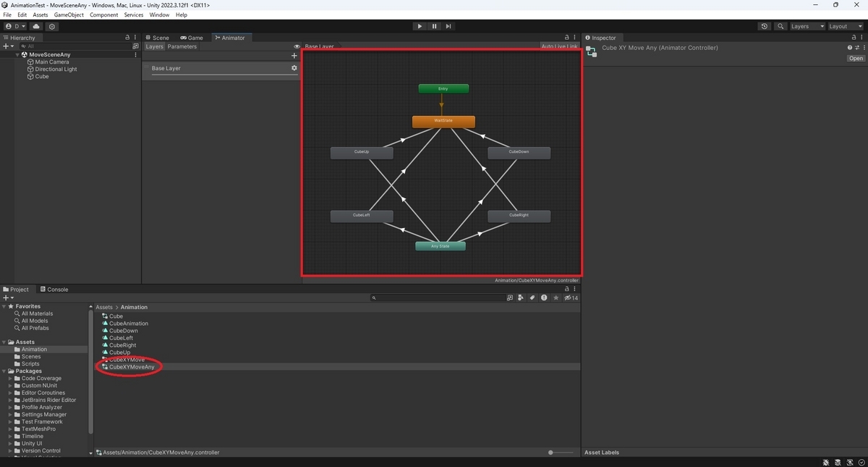
Task: Open Hierarchy panel kebab menu
Action: pyautogui.click(x=136, y=38)
